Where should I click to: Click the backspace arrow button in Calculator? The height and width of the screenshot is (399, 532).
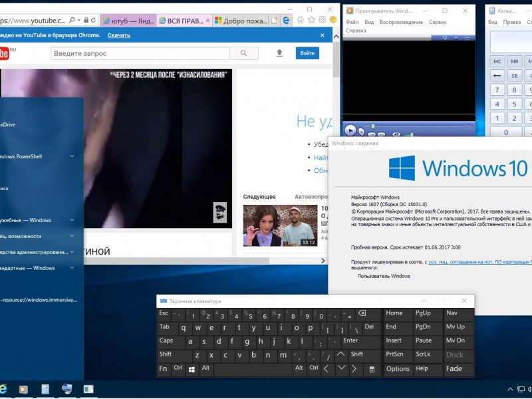(x=497, y=76)
